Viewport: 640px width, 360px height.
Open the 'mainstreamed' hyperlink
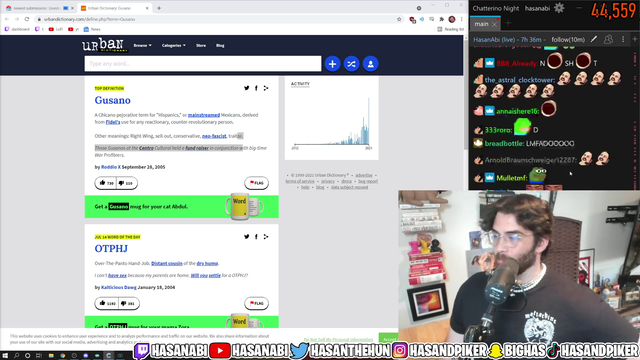pos(204,115)
